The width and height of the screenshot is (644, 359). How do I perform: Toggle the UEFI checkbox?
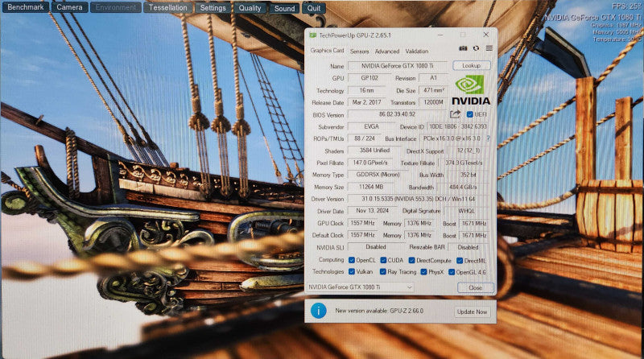pyautogui.click(x=470, y=114)
